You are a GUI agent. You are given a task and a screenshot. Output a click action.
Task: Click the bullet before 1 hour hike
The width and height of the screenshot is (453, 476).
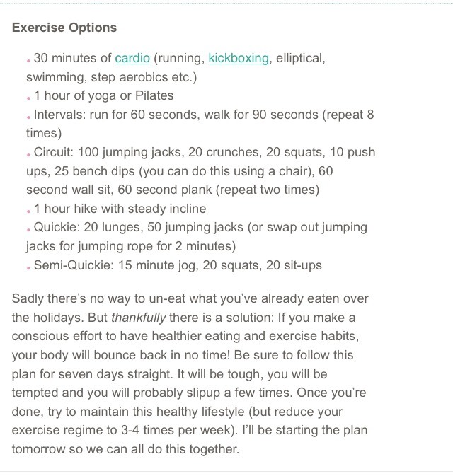pyautogui.click(x=28, y=211)
